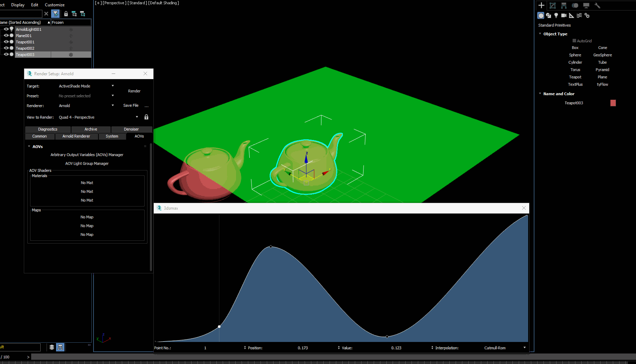Open Arbitrary Output Variables (AOVs) Manager

point(87,155)
